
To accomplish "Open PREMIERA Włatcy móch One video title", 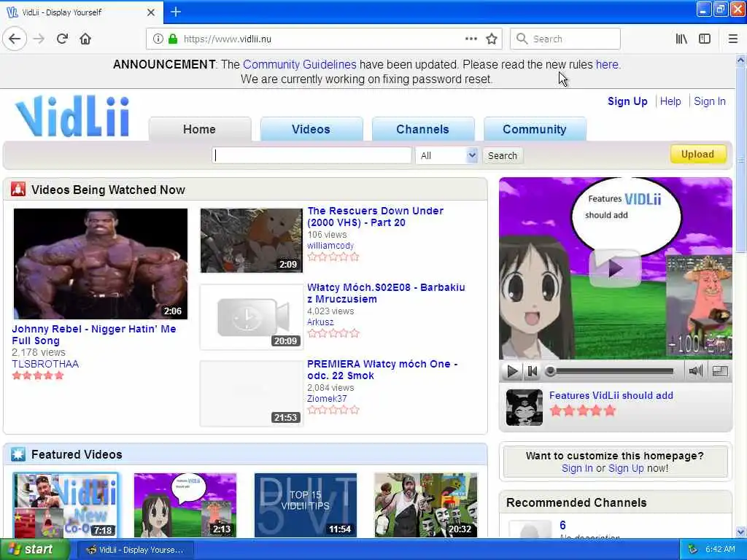I will 382,370.
